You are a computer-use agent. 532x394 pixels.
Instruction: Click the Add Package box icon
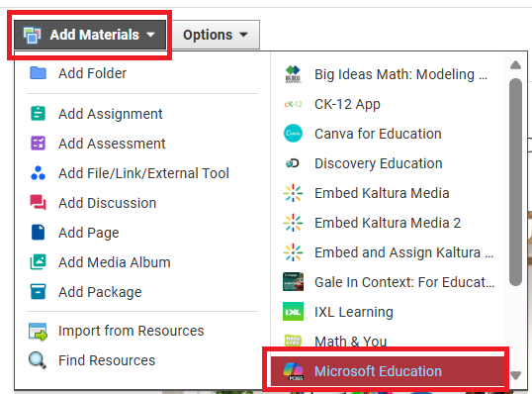pos(38,292)
